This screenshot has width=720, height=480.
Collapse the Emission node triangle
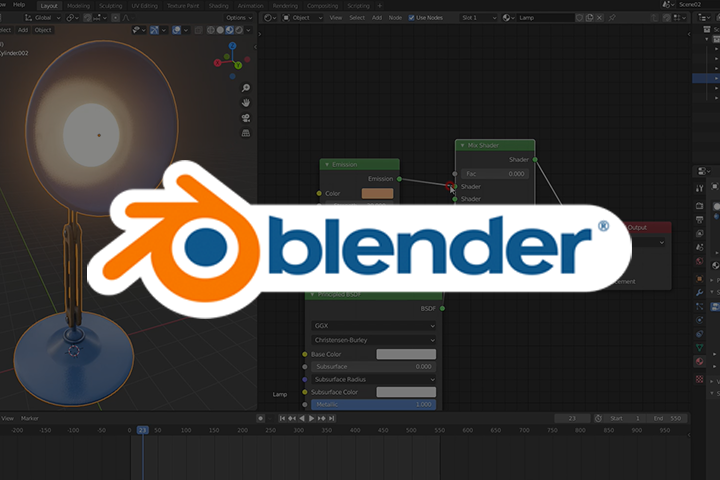tap(327, 164)
